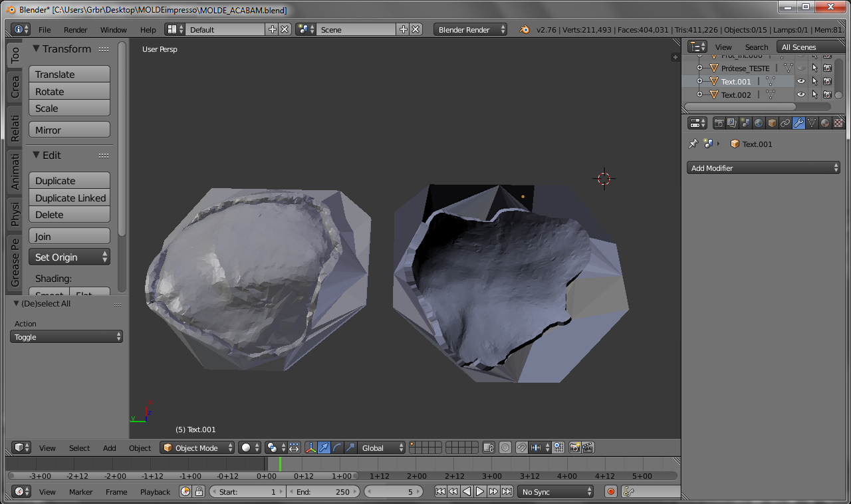851x504 pixels.
Task: Hide Text.001 using its eye icon
Action: (801, 81)
